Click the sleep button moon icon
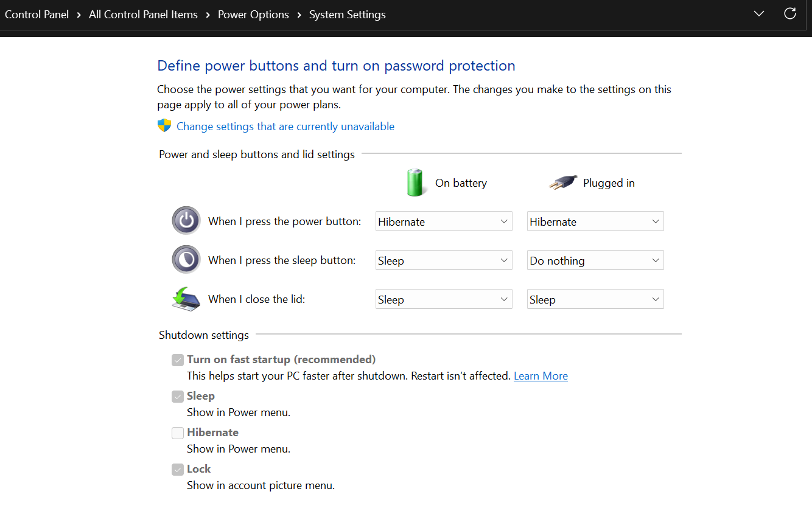Viewport: 812px width, 528px height. click(x=186, y=260)
